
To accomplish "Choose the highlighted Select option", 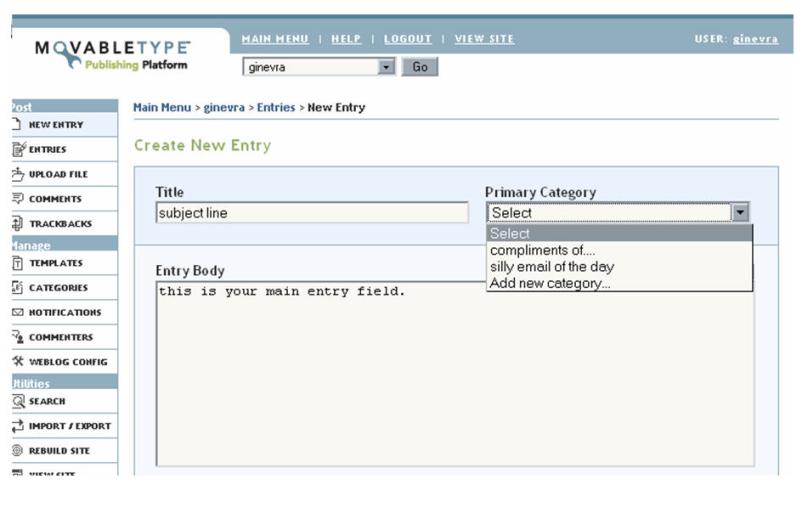I will (619, 233).
